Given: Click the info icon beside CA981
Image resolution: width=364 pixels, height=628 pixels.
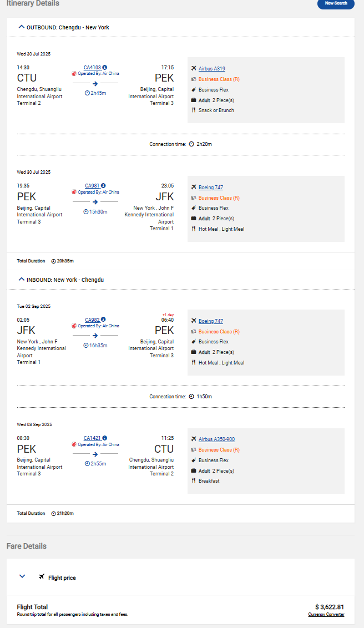Looking at the screenshot, I should [x=103, y=186].
